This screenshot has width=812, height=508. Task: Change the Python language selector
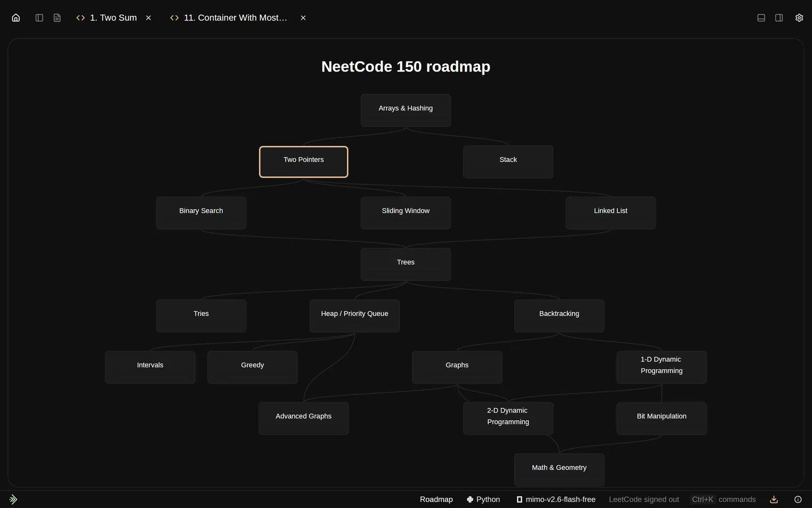484,499
